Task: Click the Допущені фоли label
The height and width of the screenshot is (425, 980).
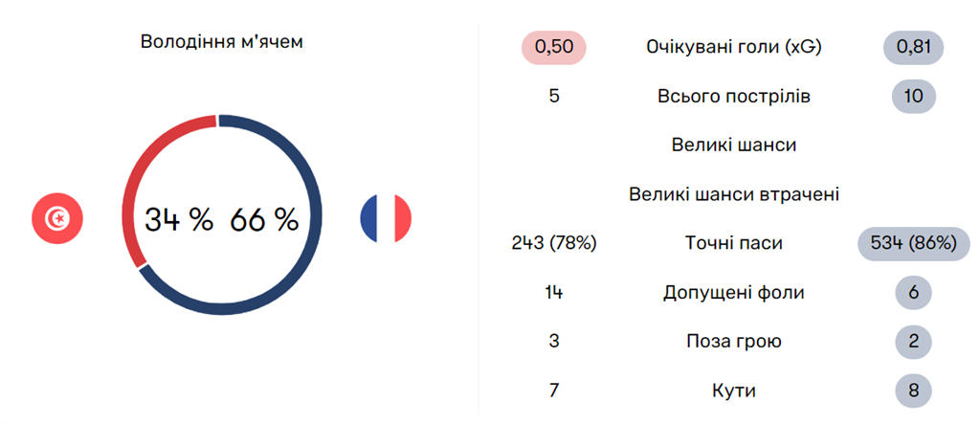Action: point(734,292)
